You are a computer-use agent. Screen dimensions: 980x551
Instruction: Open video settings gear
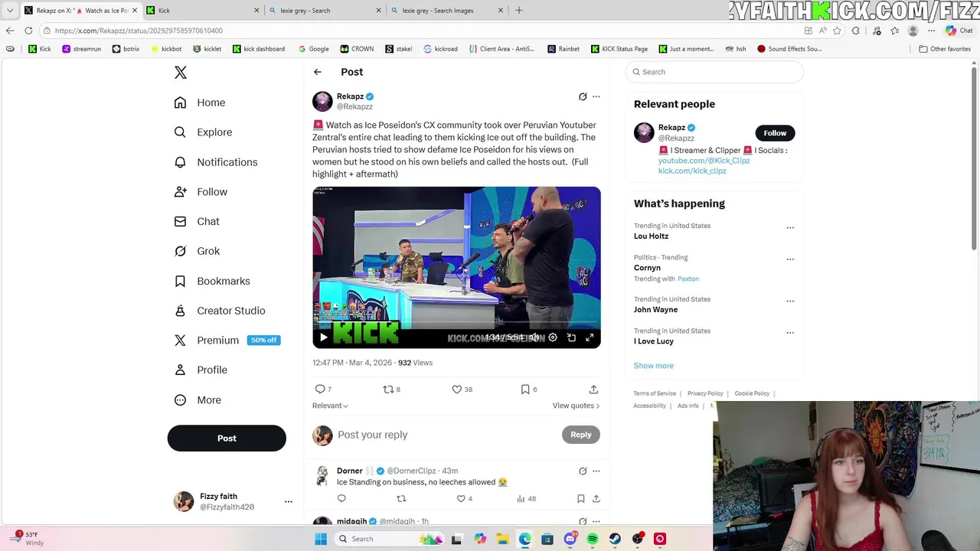click(x=553, y=337)
